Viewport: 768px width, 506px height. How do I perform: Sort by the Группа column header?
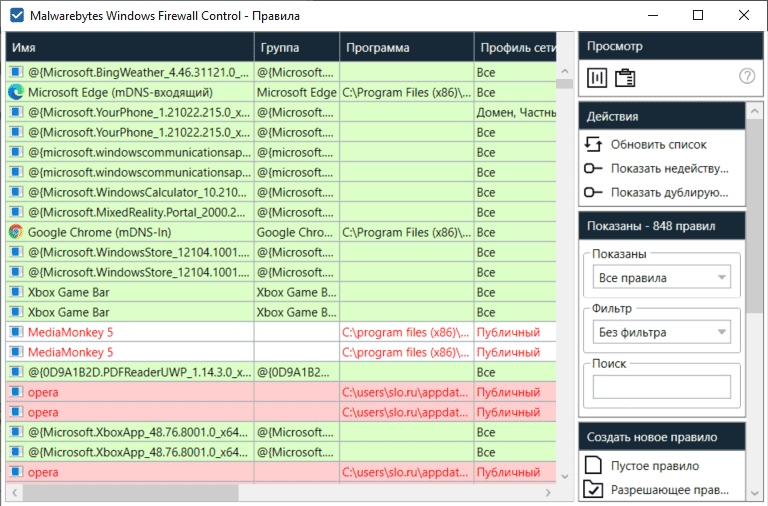click(x=297, y=47)
